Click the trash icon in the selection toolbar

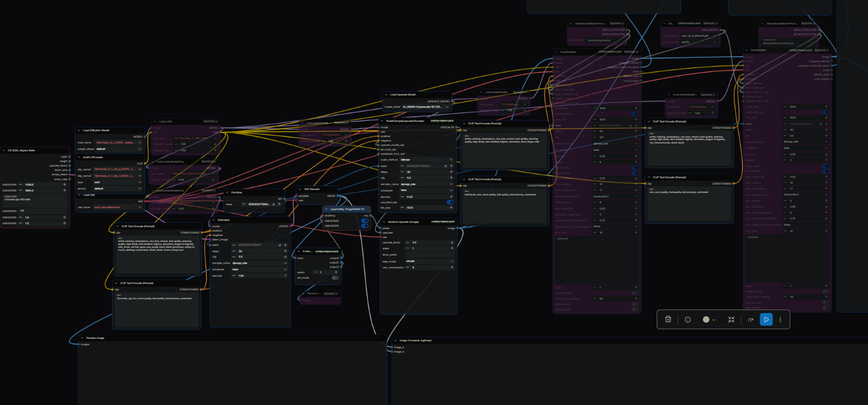[x=668, y=319]
